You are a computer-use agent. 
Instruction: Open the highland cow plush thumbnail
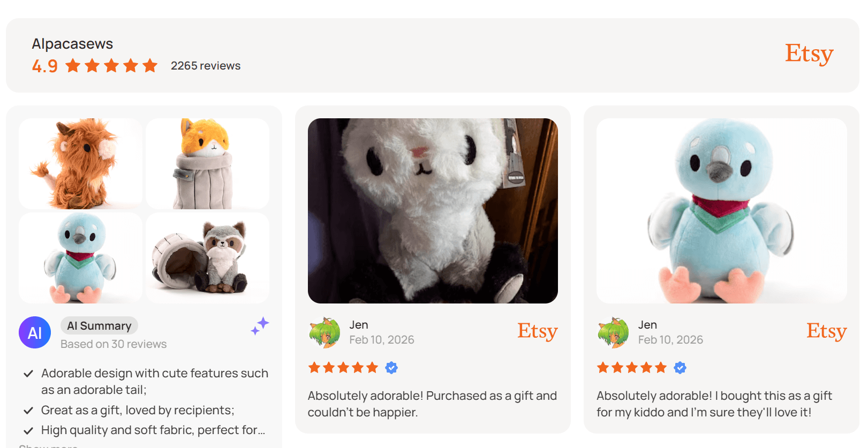tap(80, 163)
